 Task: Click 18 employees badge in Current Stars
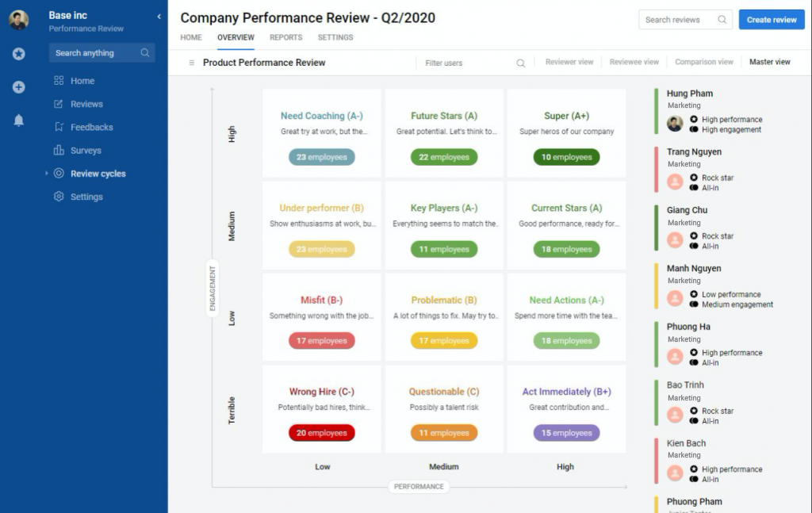tap(566, 249)
